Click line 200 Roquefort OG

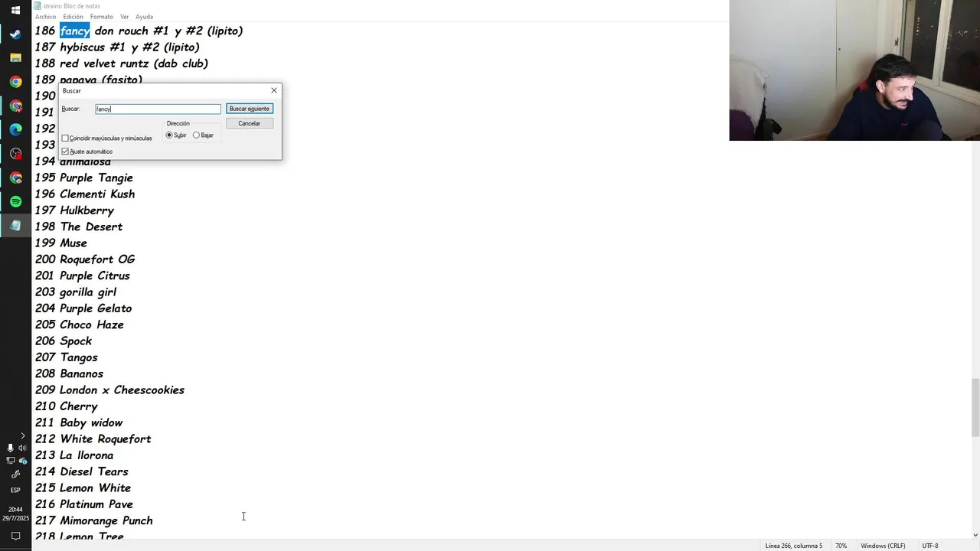[x=85, y=259]
